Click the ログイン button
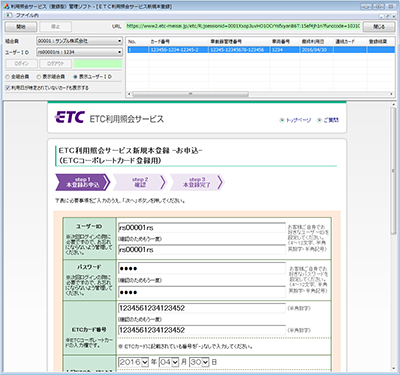Image resolution: width=400 pixels, height=375 pixels. [x=22, y=63]
